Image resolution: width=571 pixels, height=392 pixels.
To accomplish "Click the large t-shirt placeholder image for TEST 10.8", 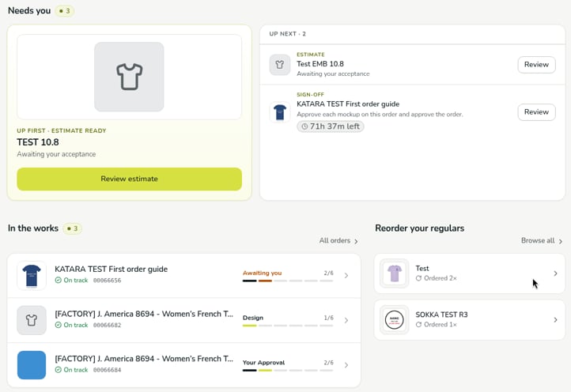I will pos(129,77).
